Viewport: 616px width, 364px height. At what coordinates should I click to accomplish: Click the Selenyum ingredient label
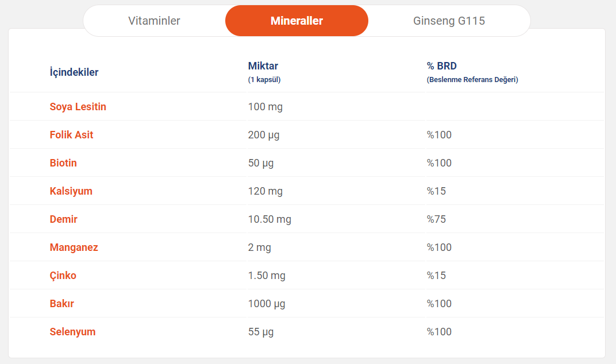coord(72,332)
